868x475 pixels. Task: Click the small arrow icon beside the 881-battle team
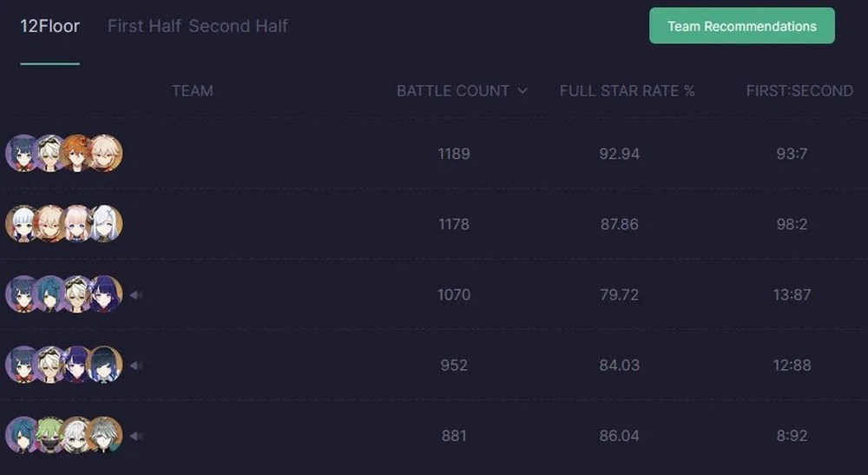(135, 436)
